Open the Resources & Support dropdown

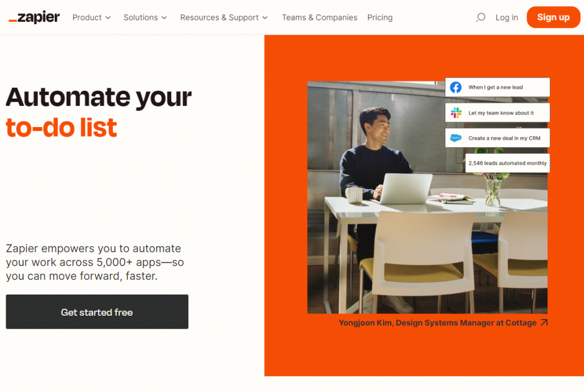coord(224,18)
